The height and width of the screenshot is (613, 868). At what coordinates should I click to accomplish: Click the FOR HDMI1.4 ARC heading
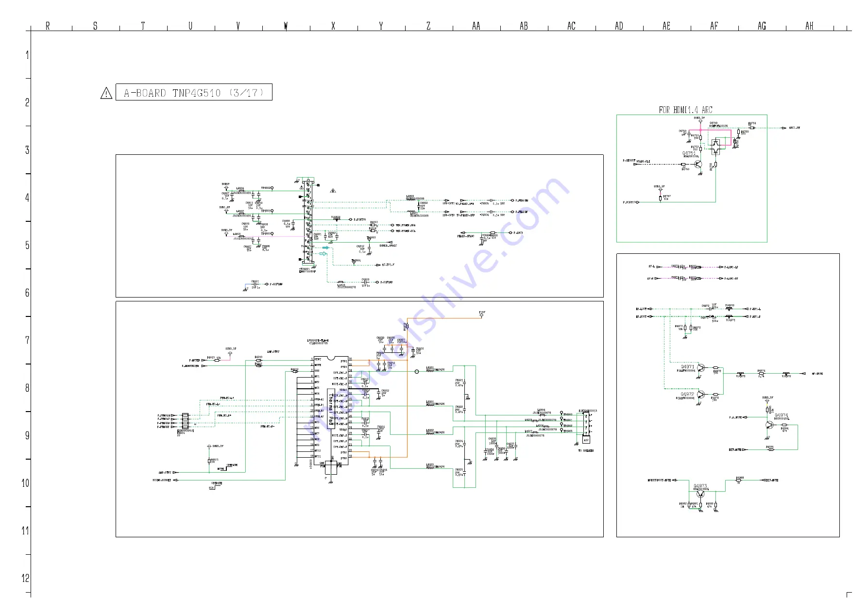[x=685, y=110]
